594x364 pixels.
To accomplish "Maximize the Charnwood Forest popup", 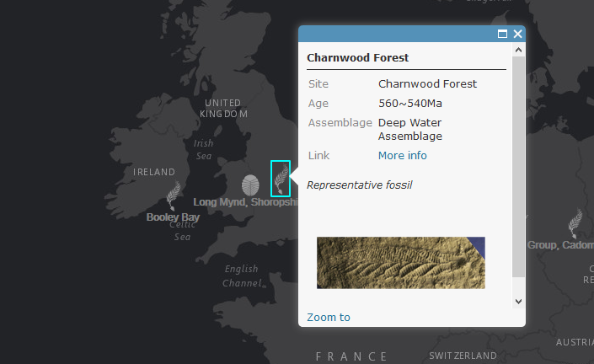I will [x=502, y=34].
